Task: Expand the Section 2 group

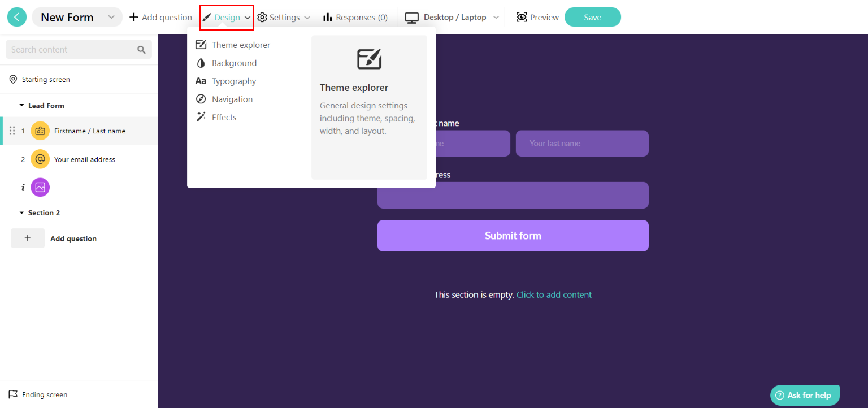Action: pos(20,212)
